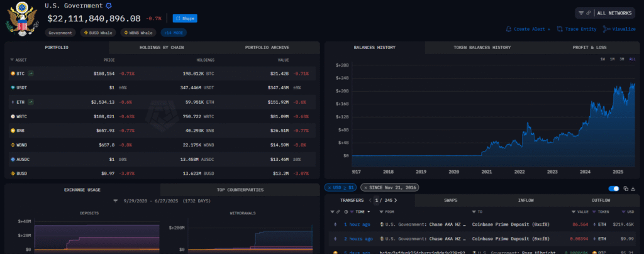The width and height of the screenshot is (644, 254).
Task: Click the Visualize graph icon
Action: click(606, 29)
